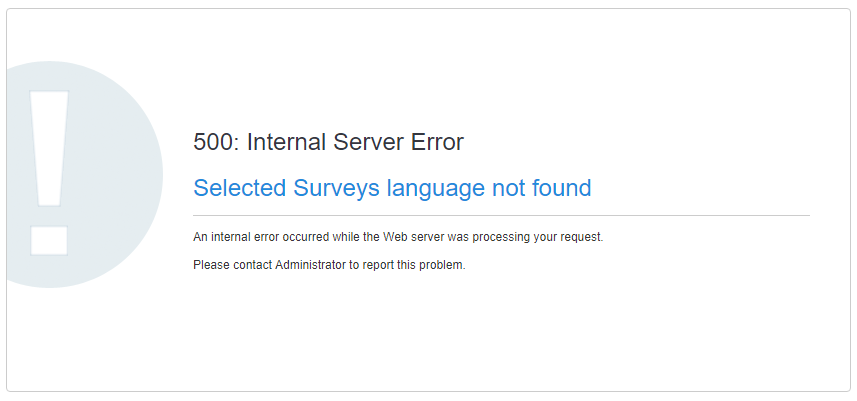Click the words "Please contact" in the last line

(x=232, y=266)
